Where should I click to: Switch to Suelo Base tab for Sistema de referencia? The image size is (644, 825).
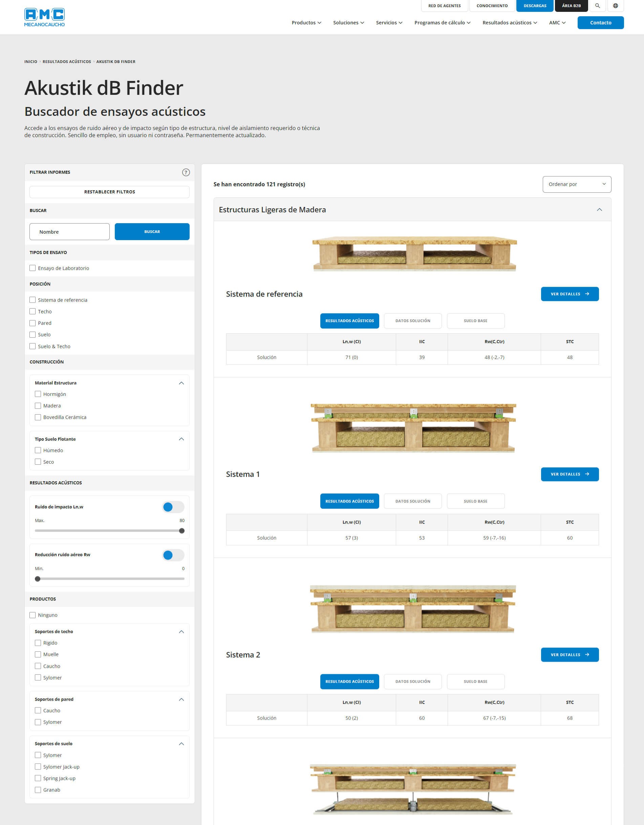(475, 321)
